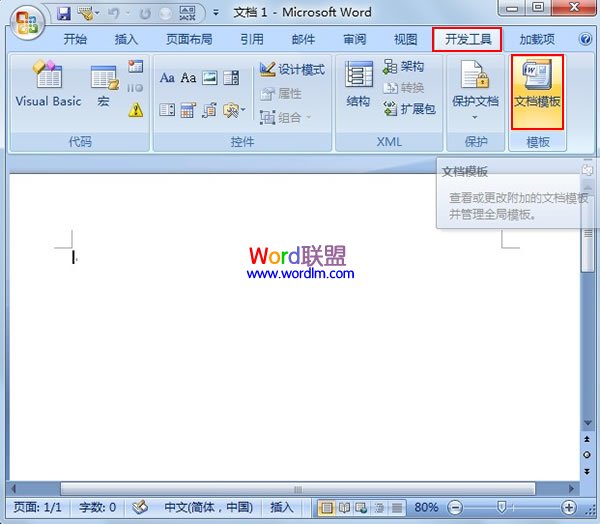Open the 结构 (Structure) XML pane
The height and width of the screenshot is (524, 600).
[x=358, y=84]
